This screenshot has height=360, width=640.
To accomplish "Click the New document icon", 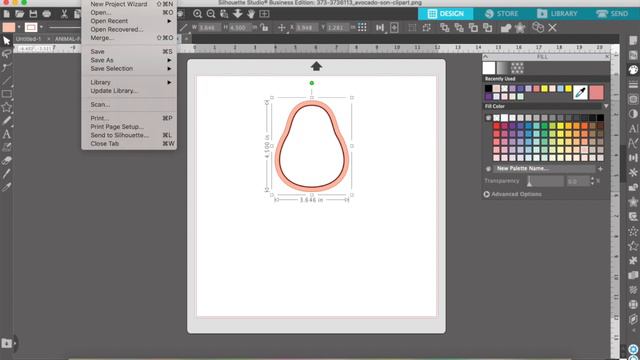I will pos(7,14).
